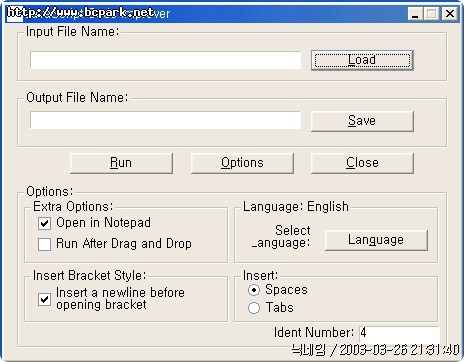Start processing with the Run button

(x=121, y=163)
